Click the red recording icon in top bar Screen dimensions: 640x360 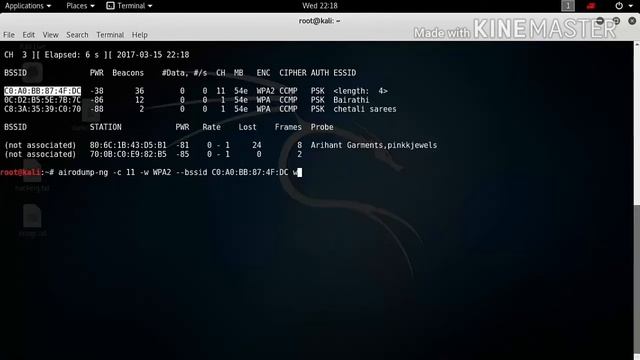point(591,6)
